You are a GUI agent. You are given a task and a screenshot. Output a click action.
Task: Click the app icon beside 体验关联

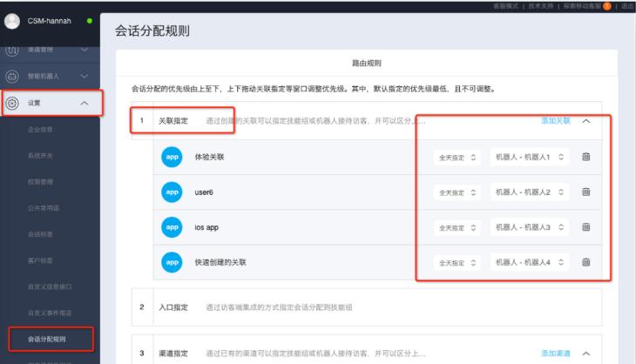(173, 156)
